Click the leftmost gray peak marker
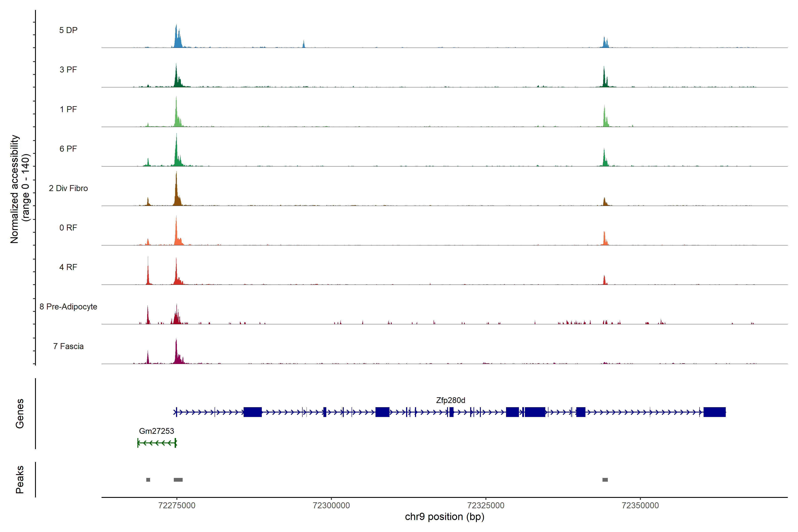Screen dimensions: 798x532 pyautogui.click(x=148, y=480)
